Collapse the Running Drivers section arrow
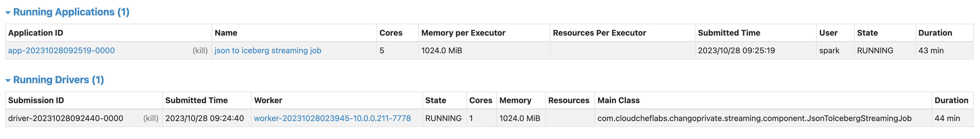 pos(8,80)
